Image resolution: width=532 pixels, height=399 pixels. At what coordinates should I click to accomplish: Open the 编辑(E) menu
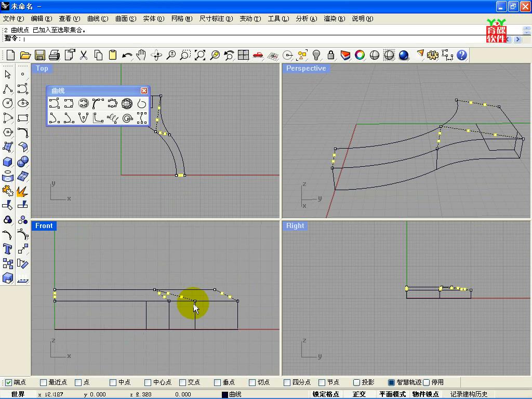pyautogui.click(x=42, y=19)
